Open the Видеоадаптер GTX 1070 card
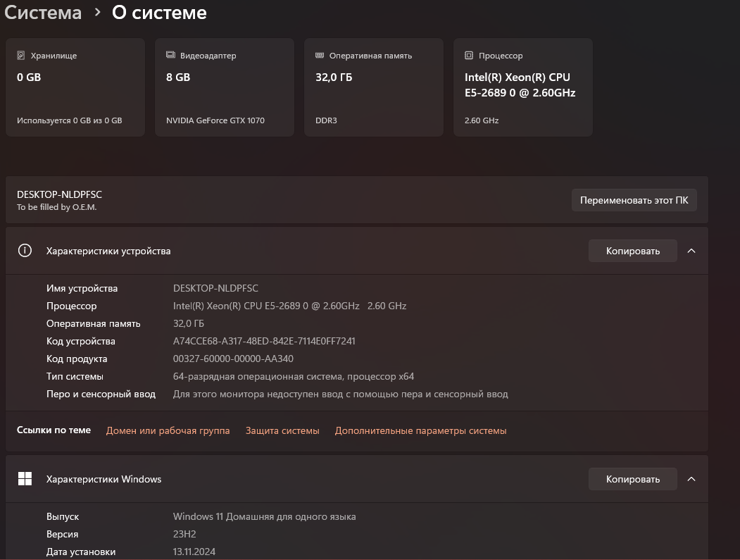The width and height of the screenshot is (740, 560). pos(224,87)
